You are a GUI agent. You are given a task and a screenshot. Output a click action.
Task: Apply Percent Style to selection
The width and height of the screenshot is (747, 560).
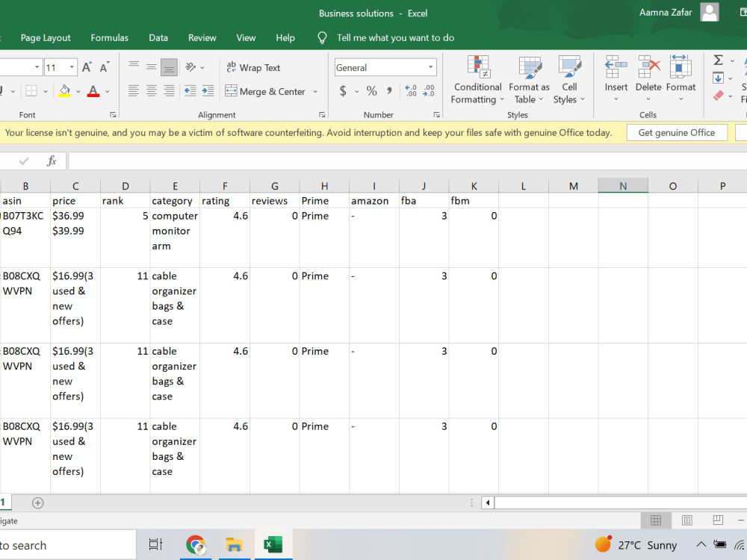coord(371,90)
